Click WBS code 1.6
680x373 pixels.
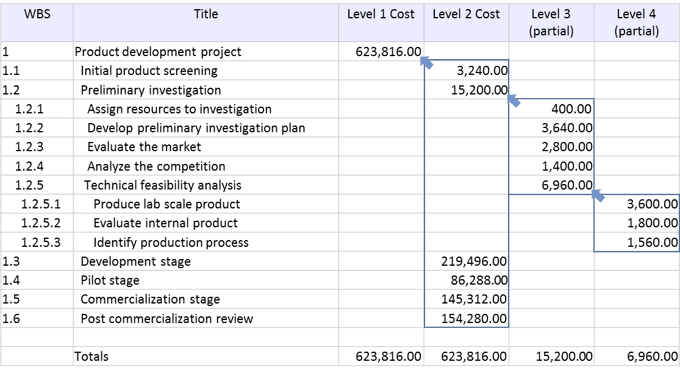pos(11,319)
